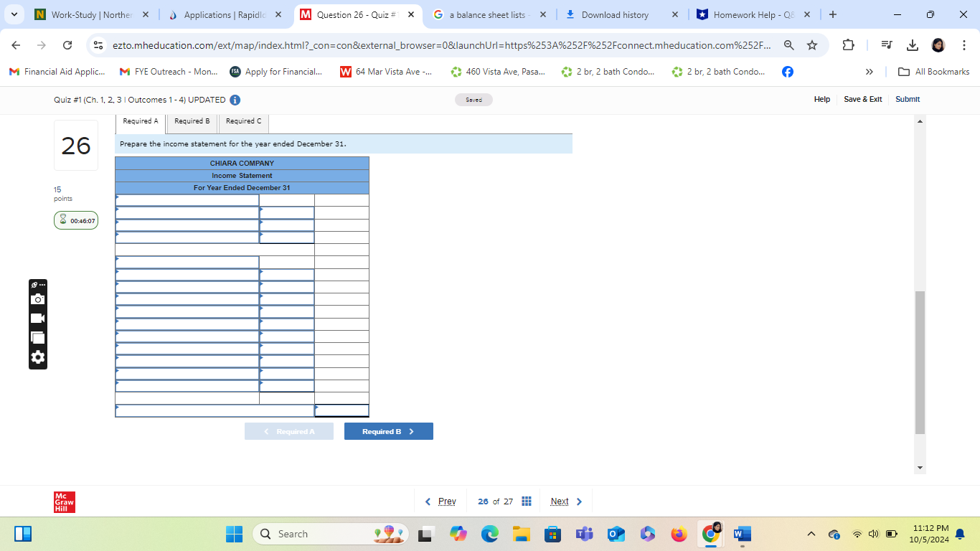The image size is (980, 551).
Task: Go to the Prev question
Action: tap(441, 501)
